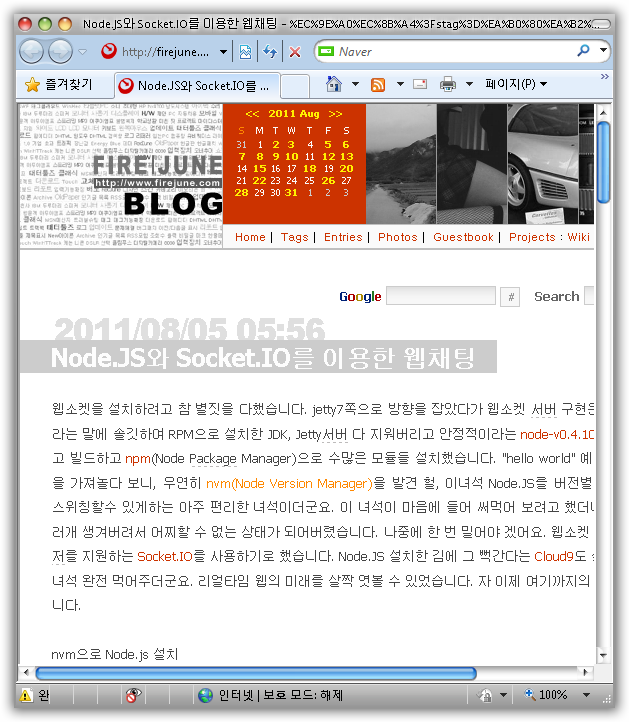Open the Cloud9 link in article
Image resolution: width=629 pixels, height=722 pixels.
(553, 556)
